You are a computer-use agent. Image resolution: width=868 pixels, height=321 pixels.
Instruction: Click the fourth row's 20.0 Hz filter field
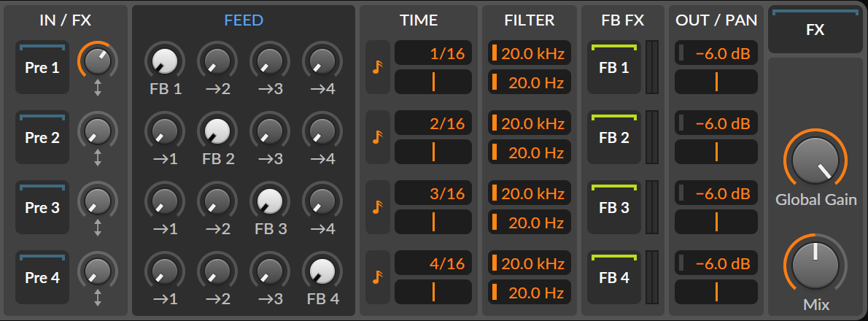pyautogui.click(x=530, y=293)
